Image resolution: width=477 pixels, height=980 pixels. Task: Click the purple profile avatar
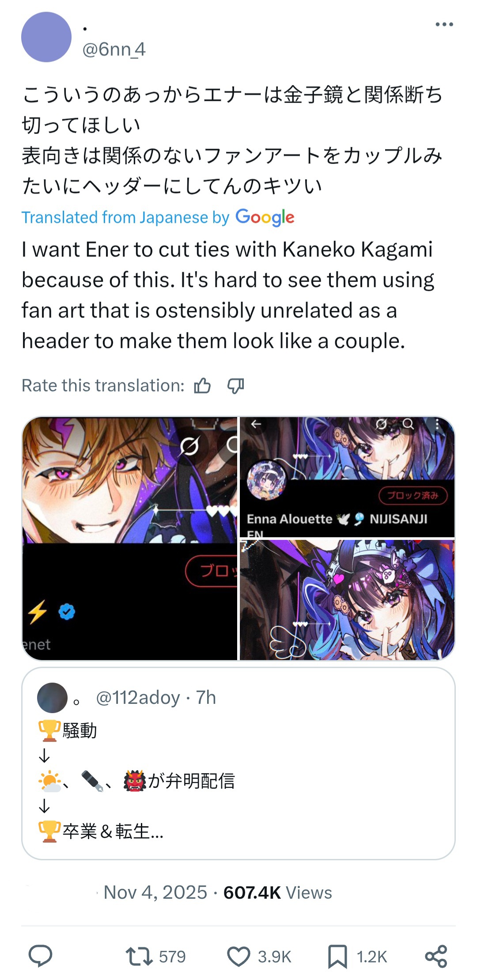tap(46, 37)
